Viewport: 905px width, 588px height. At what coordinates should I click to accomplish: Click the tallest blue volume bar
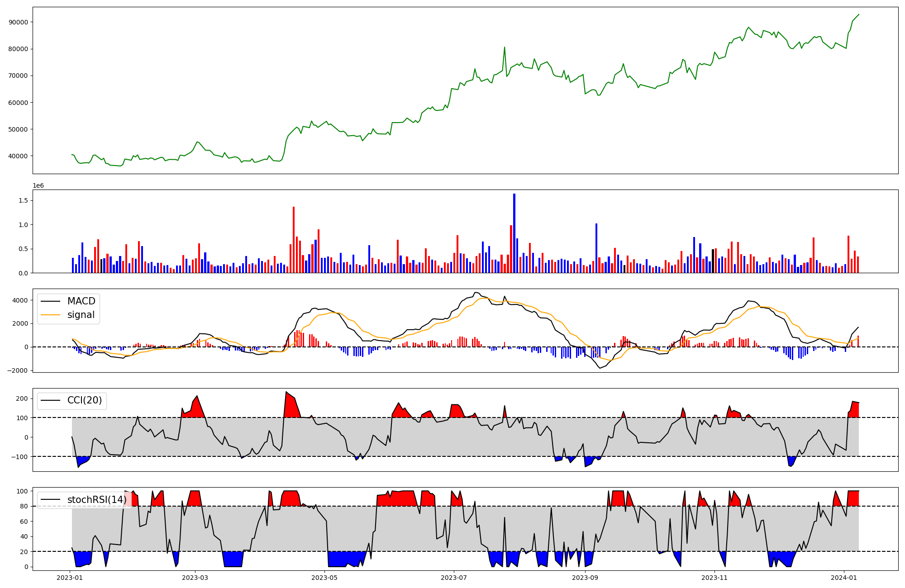click(x=514, y=233)
